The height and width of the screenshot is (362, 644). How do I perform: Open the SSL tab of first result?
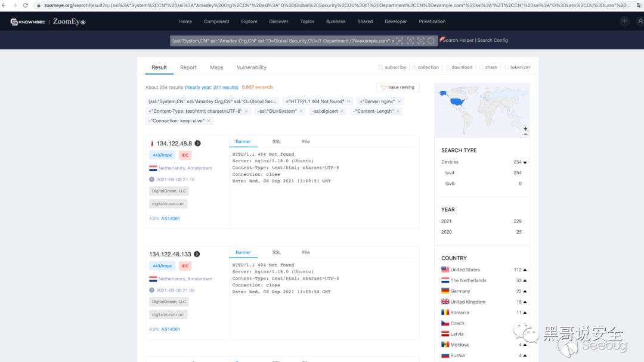pos(276,142)
